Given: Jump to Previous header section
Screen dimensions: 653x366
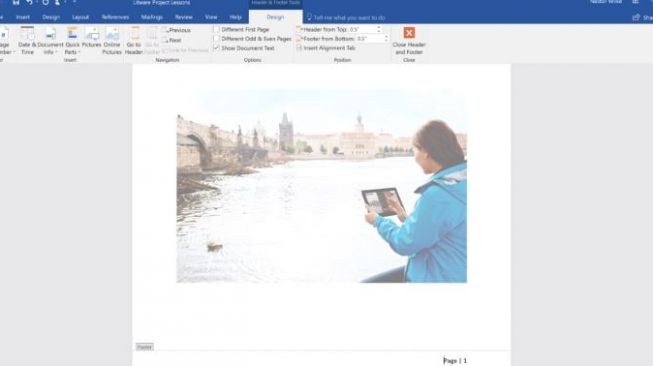Looking at the screenshot, I should (176, 30).
